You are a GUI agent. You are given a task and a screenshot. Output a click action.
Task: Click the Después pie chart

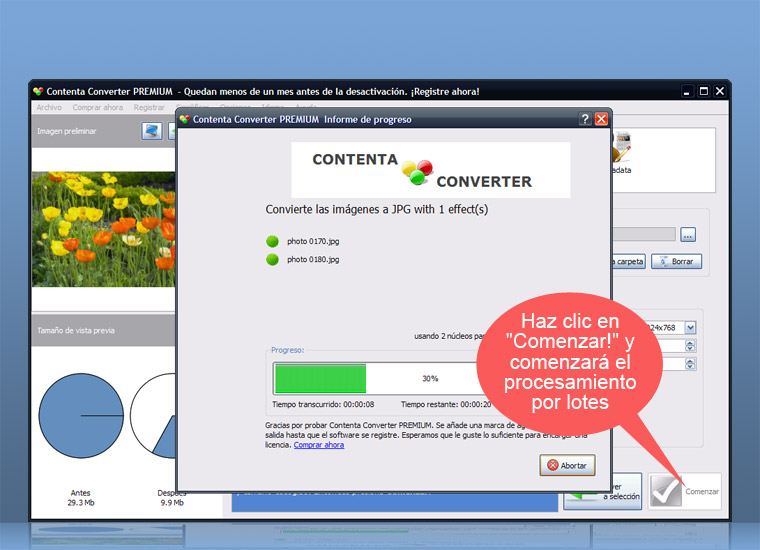pos(153,415)
